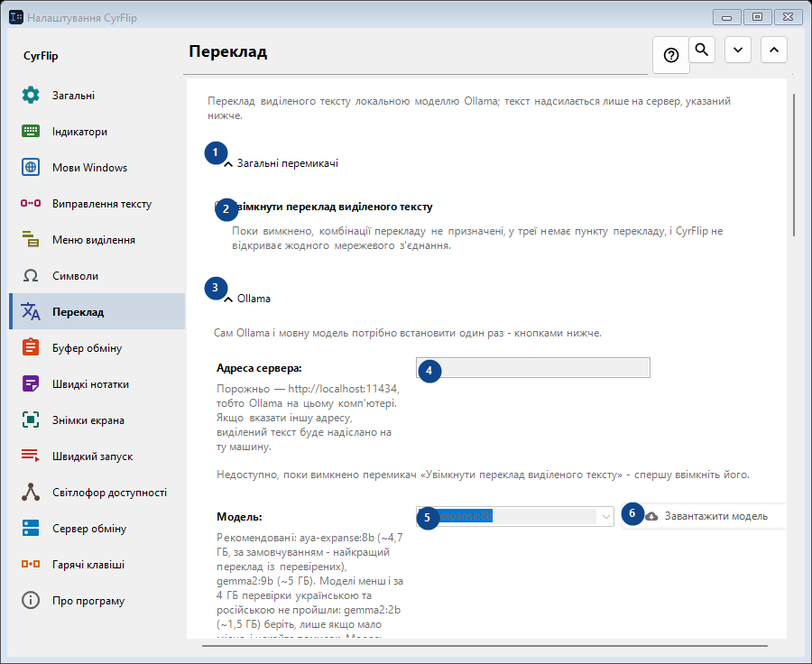Collapse the Ollama group
This screenshot has width=812, height=664.
[228, 299]
